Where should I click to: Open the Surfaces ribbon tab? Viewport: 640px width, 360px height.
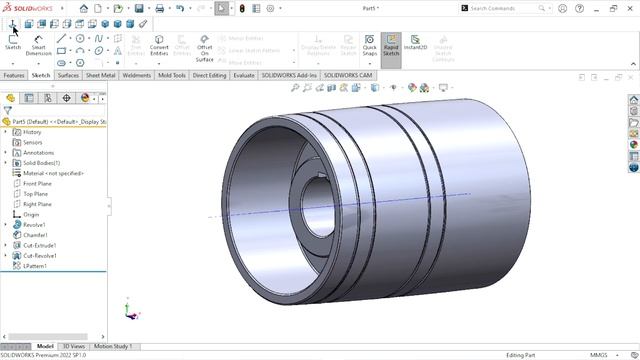click(68, 76)
